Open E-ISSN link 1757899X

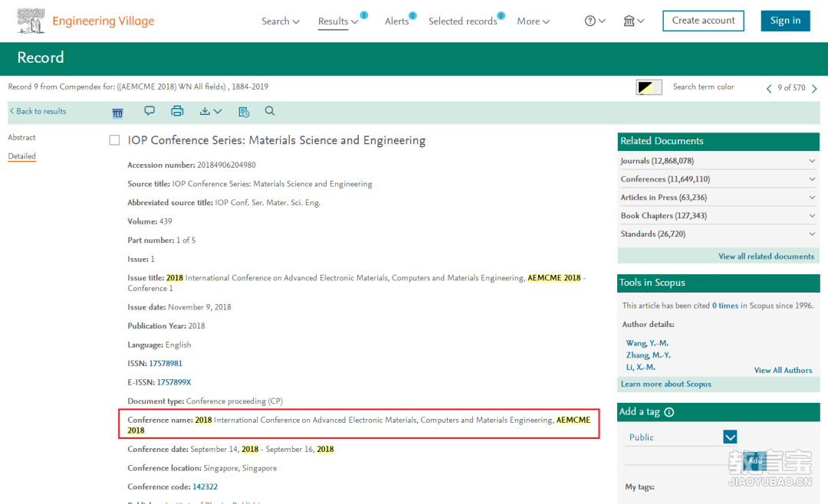click(174, 383)
